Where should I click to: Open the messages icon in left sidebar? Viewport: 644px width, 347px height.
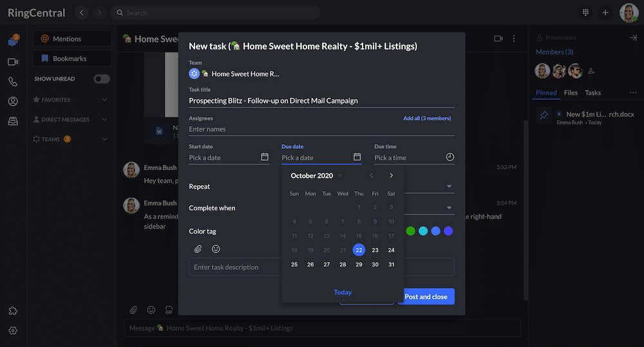pos(13,41)
